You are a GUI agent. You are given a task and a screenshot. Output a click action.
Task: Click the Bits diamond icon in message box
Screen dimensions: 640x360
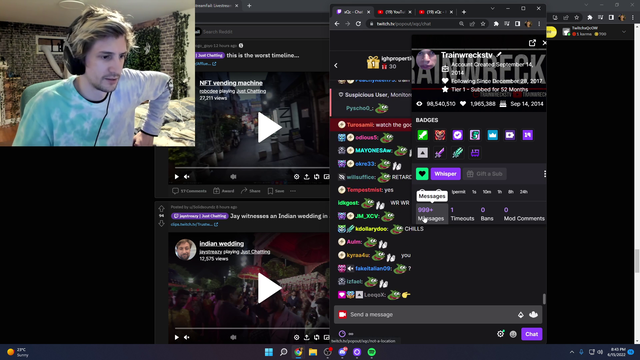click(520, 315)
